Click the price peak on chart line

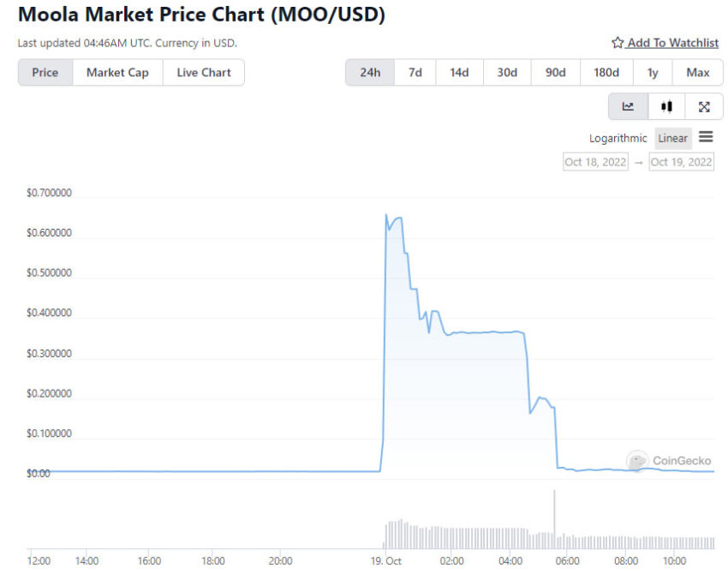[386, 215]
